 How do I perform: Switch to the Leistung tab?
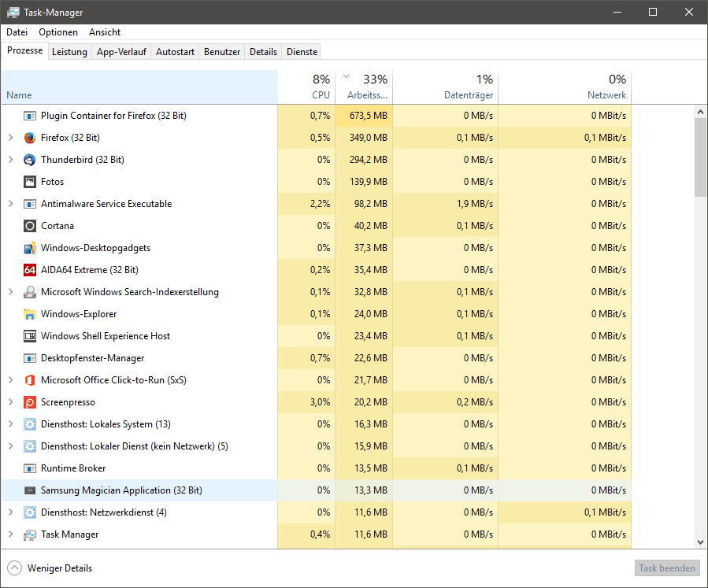pos(69,52)
